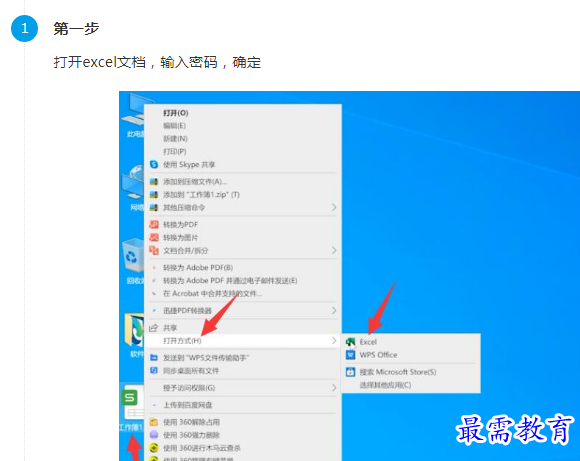Click the share icon beside 共享

(x=153, y=328)
